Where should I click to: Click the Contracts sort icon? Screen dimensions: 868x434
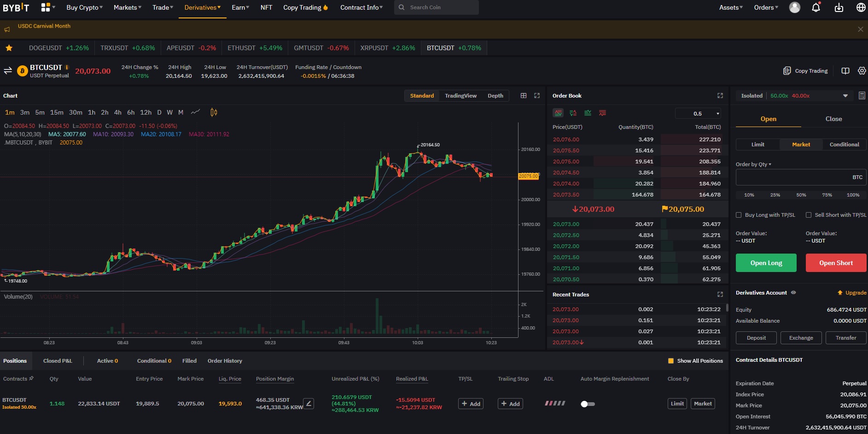click(31, 379)
